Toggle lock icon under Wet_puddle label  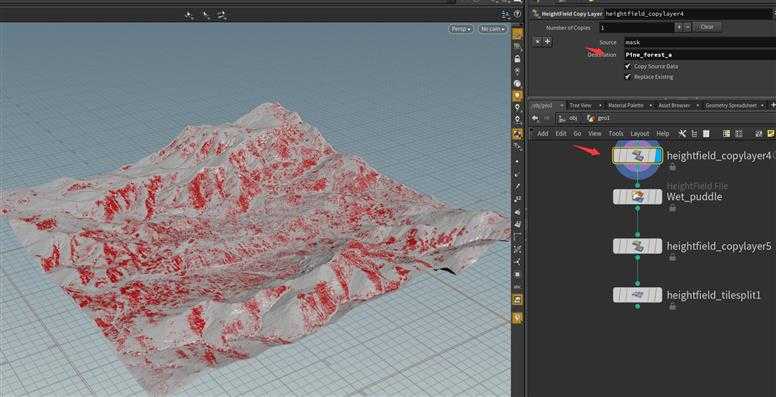point(672,208)
